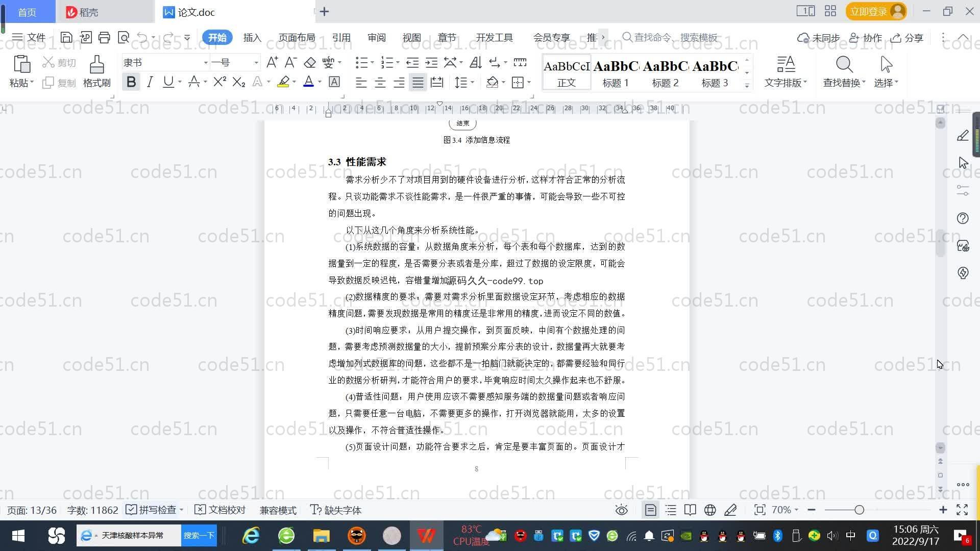The width and height of the screenshot is (980, 551).
Task: Click the highlight color marker swatch
Action: (283, 82)
